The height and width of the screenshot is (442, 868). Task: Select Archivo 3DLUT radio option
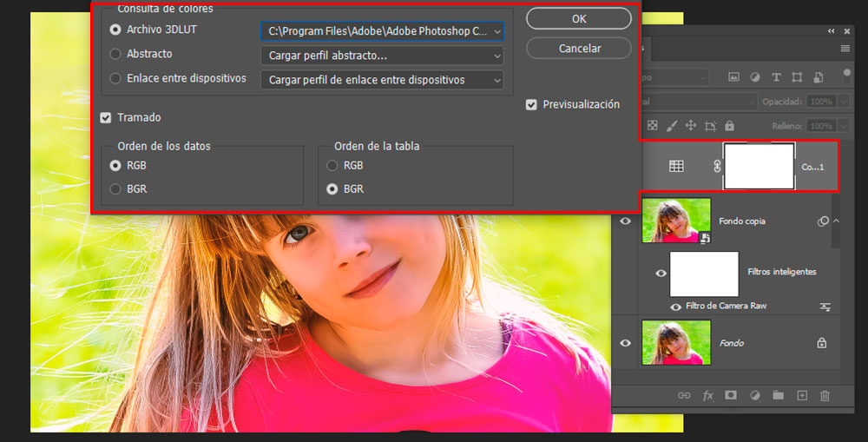click(x=115, y=30)
